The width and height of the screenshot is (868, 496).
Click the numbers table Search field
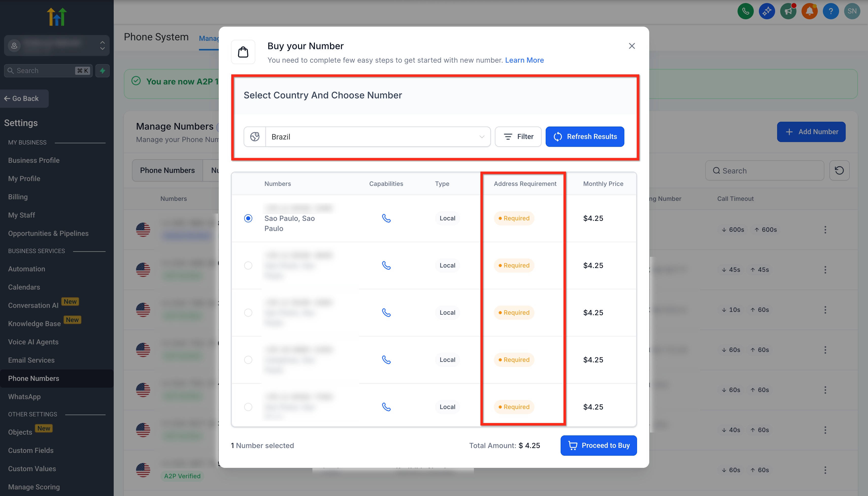[x=764, y=170]
